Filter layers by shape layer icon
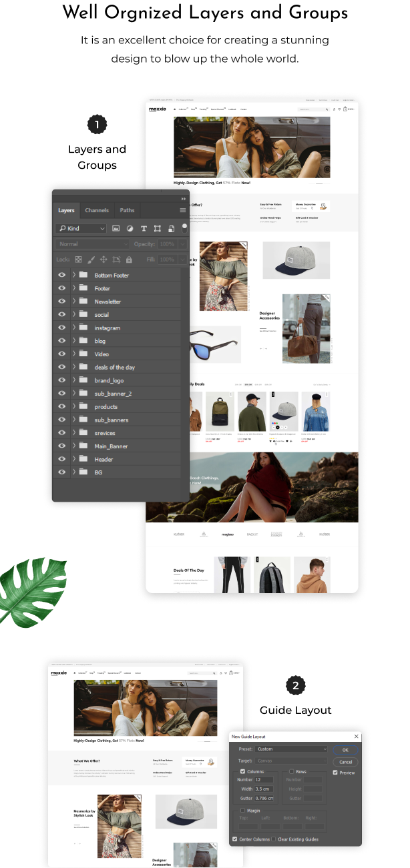Viewport: 410px width, 868px height. coord(158,228)
